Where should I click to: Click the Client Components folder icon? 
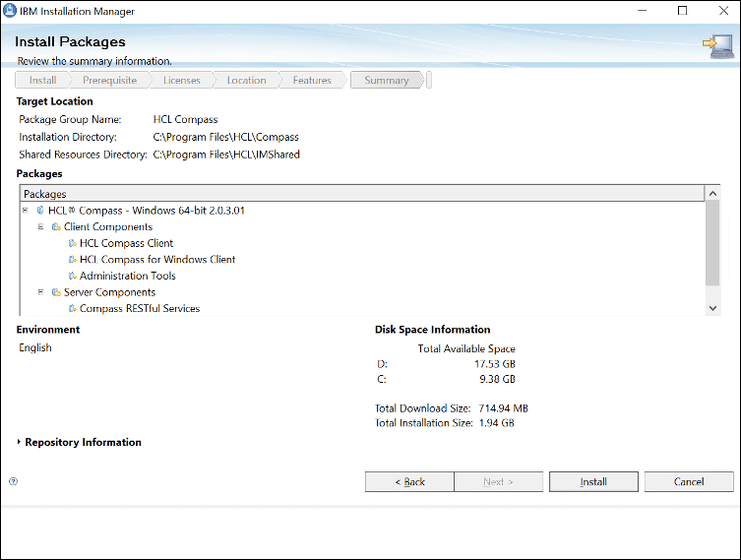56,226
